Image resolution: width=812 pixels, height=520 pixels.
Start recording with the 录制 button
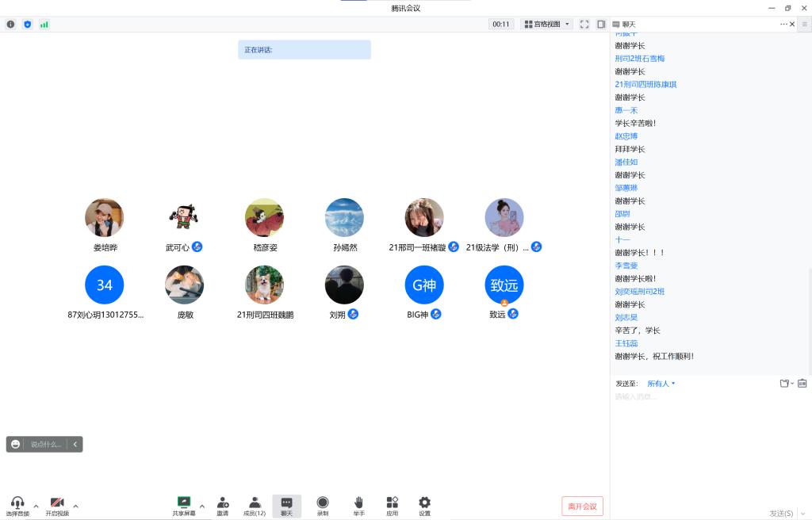click(323, 506)
